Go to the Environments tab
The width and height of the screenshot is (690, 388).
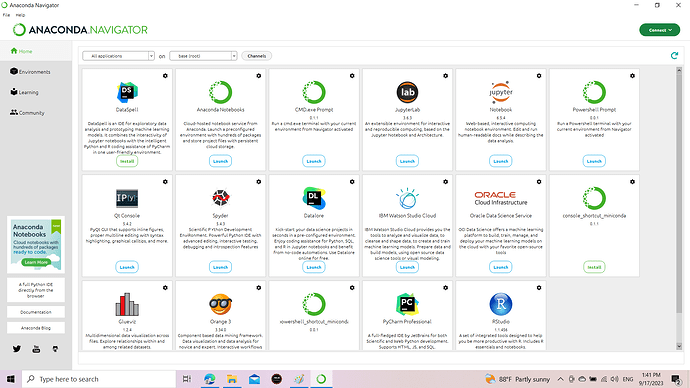pos(30,72)
